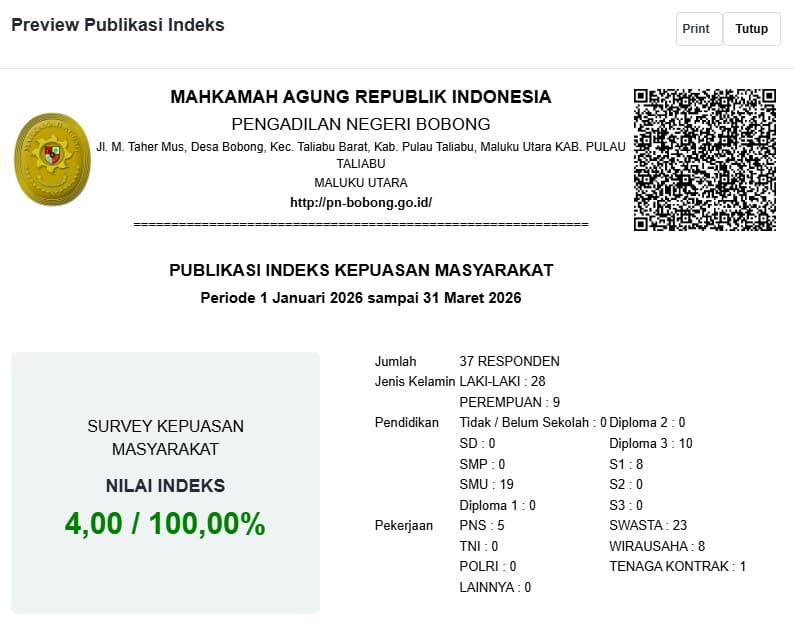Viewport: 794px width, 643px height.
Task: Select the Mahkamah Agung Republik Indonesia heading
Action: [x=360, y=97]
